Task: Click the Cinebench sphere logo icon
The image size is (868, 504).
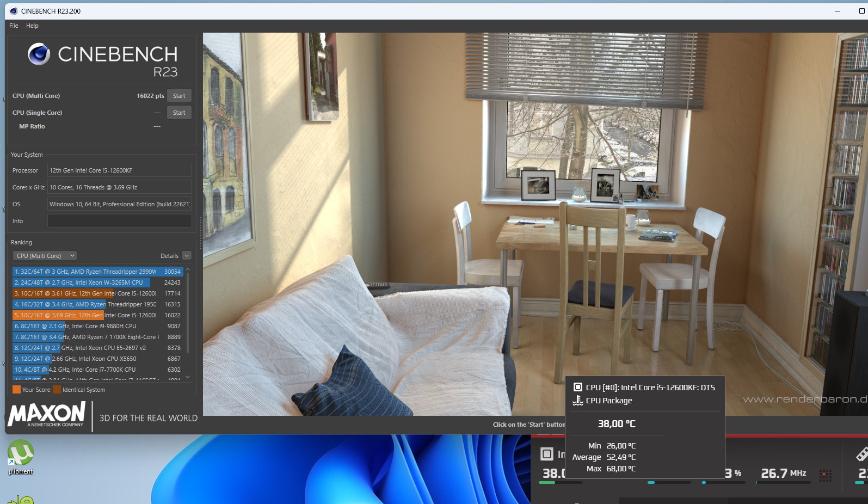Action: pyautogui.click(x=39, y=54)
